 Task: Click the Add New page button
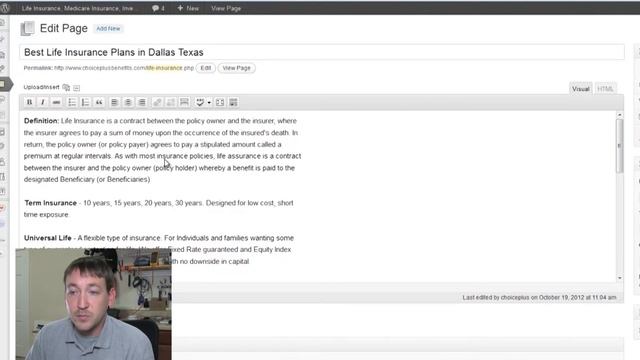108,29
